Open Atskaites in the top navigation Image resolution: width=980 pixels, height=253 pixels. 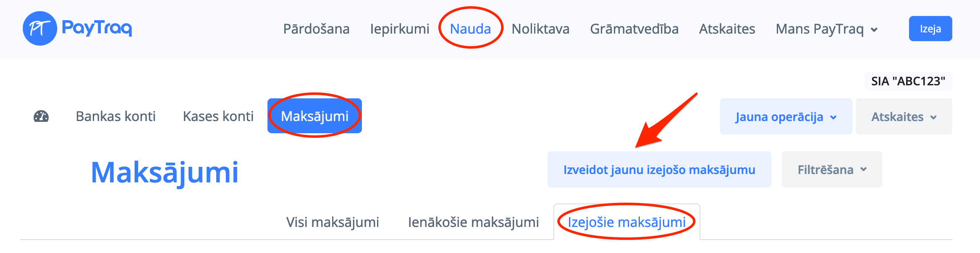[727, 29]
